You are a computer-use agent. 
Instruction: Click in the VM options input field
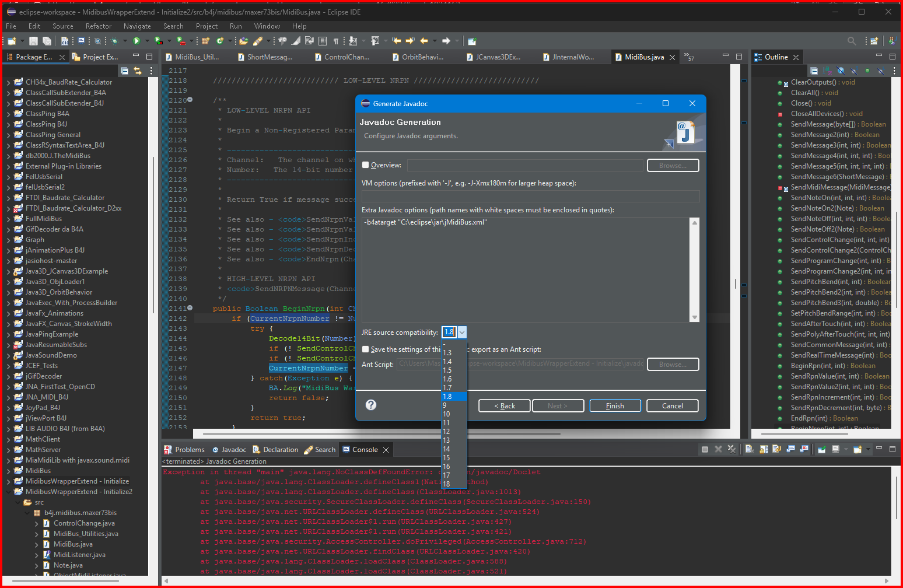tap(530, 196)
